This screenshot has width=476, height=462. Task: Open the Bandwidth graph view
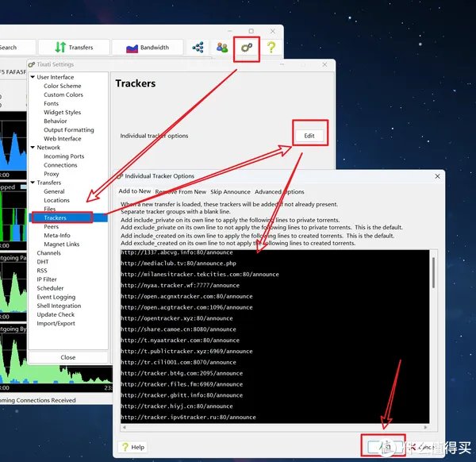[x=148, y=48]
